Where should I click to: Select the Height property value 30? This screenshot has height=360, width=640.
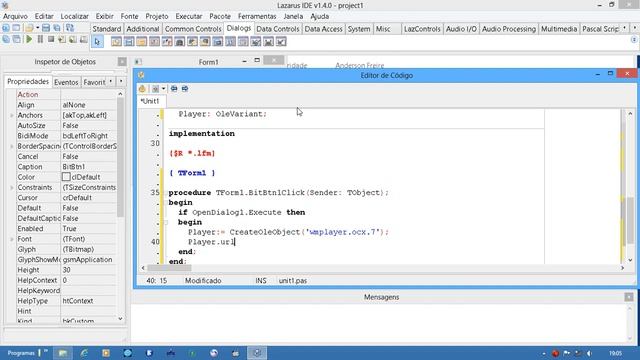click(x=89, y=270)
